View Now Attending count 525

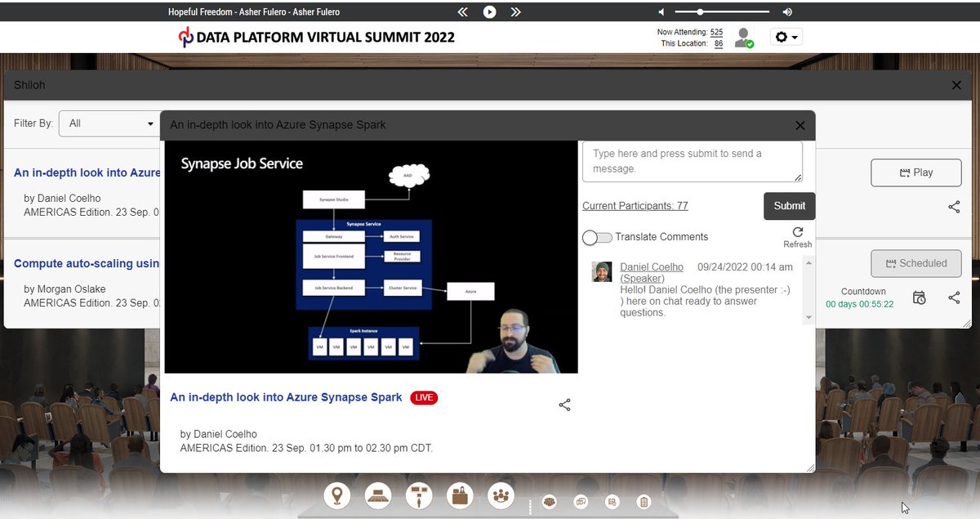pyautogui.click(x=716, y=32)
